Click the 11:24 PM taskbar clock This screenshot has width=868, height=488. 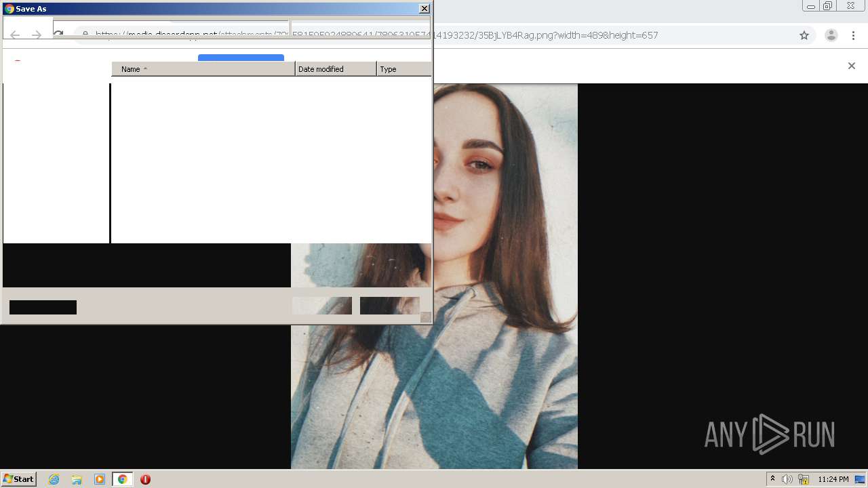(x=833, y=479)
